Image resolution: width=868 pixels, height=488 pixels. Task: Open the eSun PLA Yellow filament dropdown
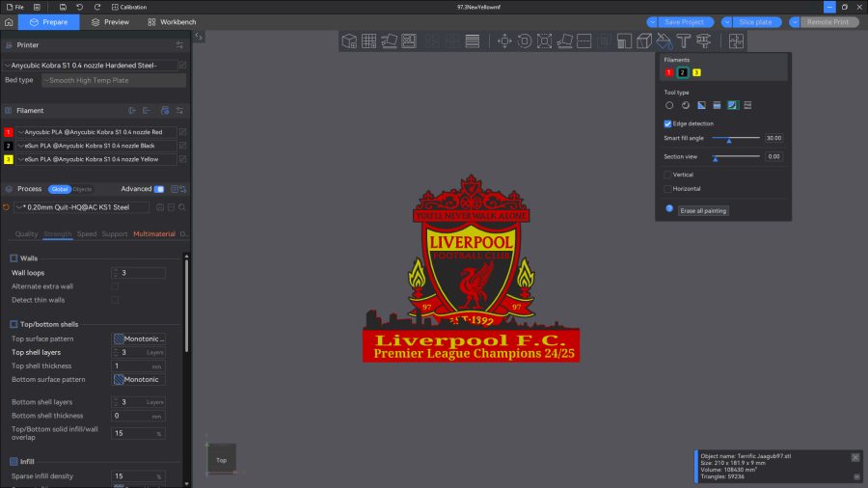click(96, 159)
